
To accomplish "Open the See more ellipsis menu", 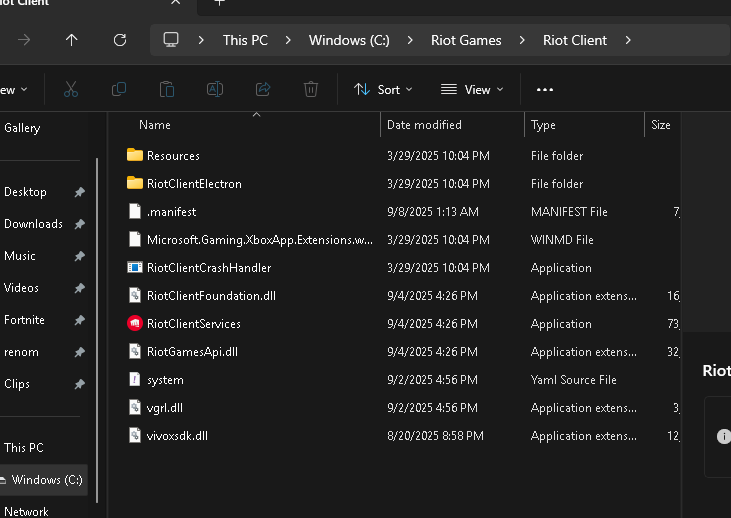I will coord(545,90).
